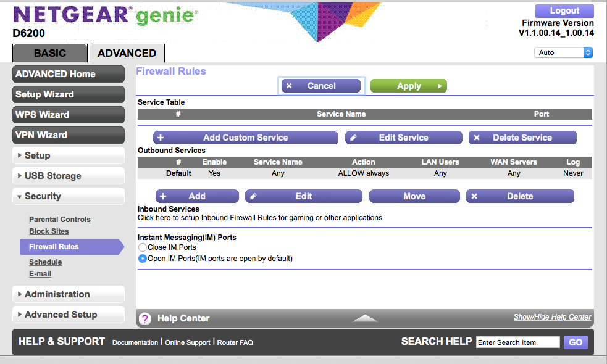The width and height of the screenshot is (607, 364).
Task: Expand the Setup sidebar section
Action: coord(69,155)
